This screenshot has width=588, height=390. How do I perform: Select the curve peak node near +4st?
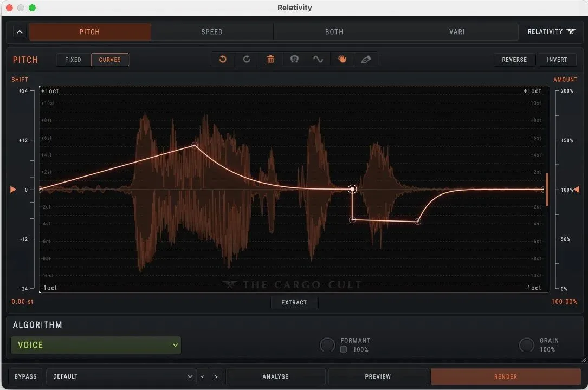(194, 145)
